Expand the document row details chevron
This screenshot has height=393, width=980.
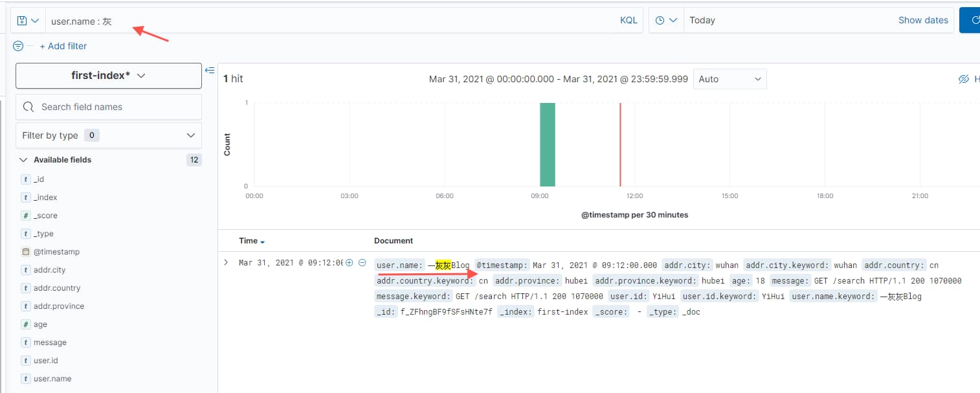point(226,262)
